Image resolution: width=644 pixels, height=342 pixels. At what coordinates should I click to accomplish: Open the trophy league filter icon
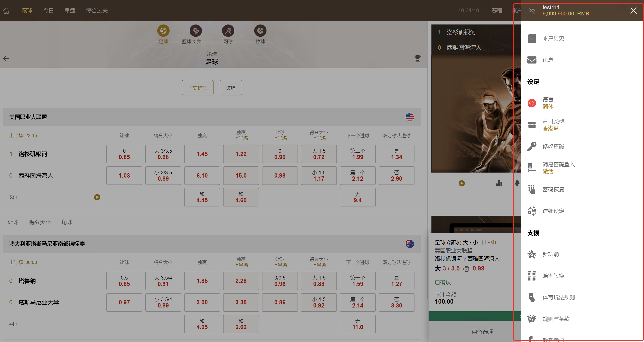coord(417,58)
